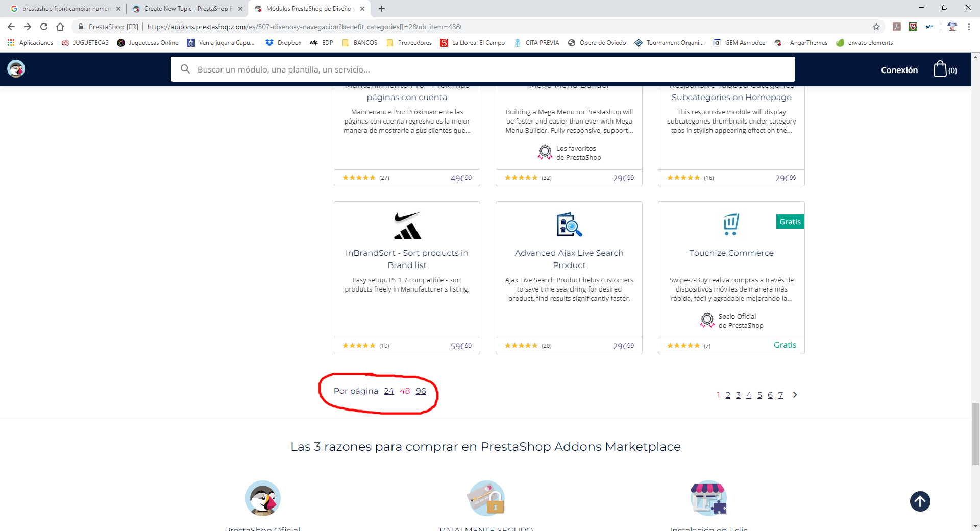Open a new browser tab
The image size is (980, 531).
[382, 9]
